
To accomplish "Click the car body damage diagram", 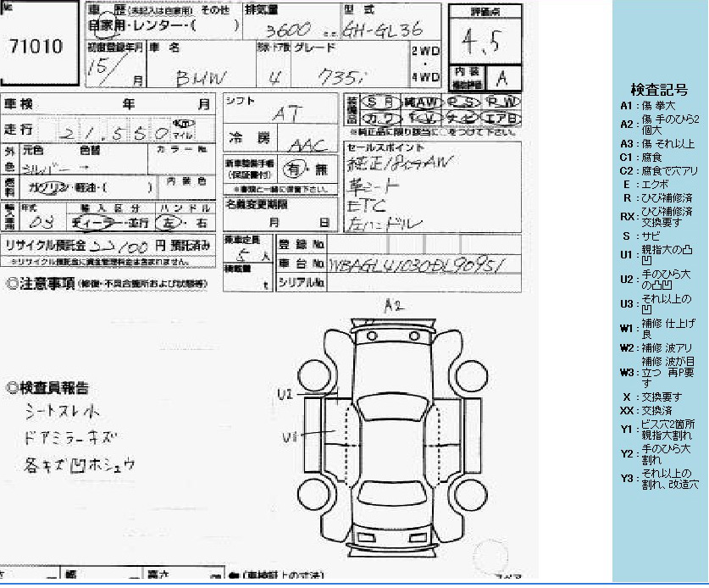I will 392,437.
